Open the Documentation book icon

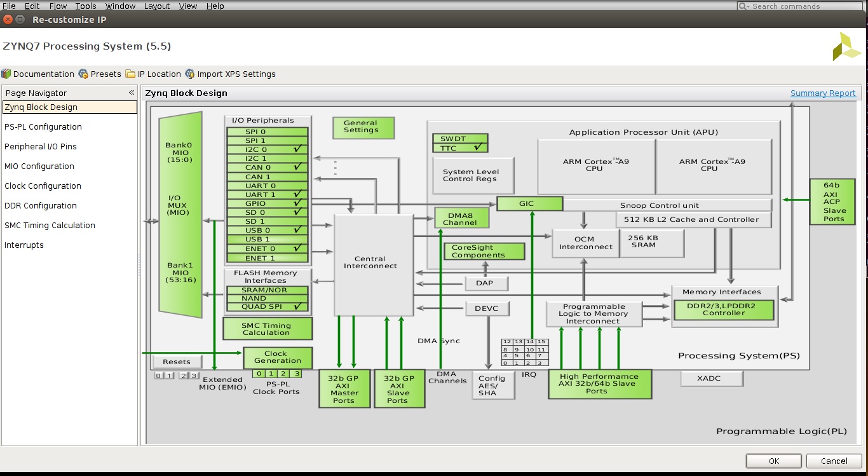6,74
